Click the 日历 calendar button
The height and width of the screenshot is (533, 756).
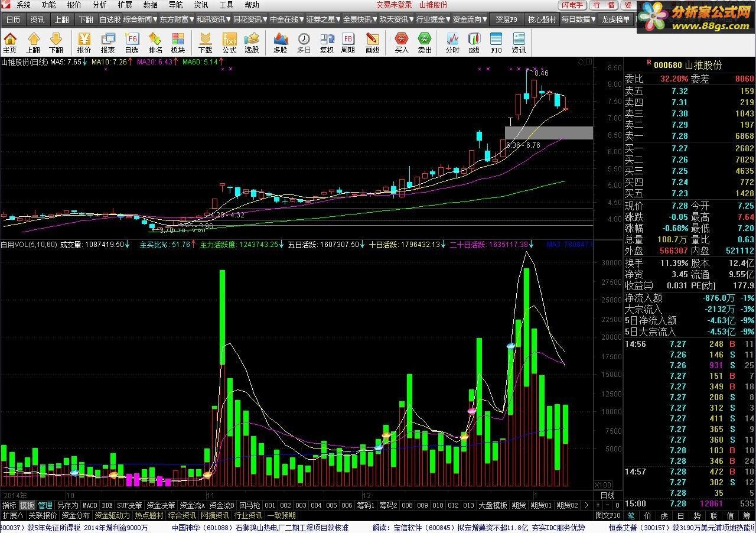(x=13, y=19)
